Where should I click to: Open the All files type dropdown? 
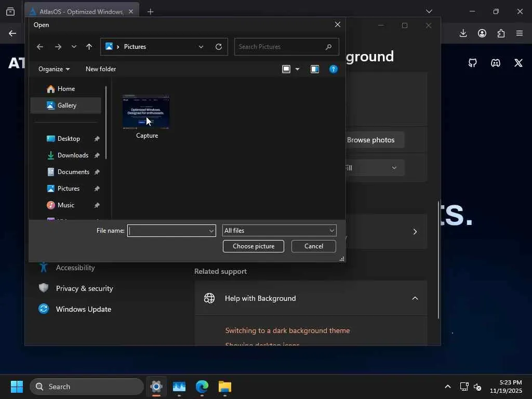point(279,231)
